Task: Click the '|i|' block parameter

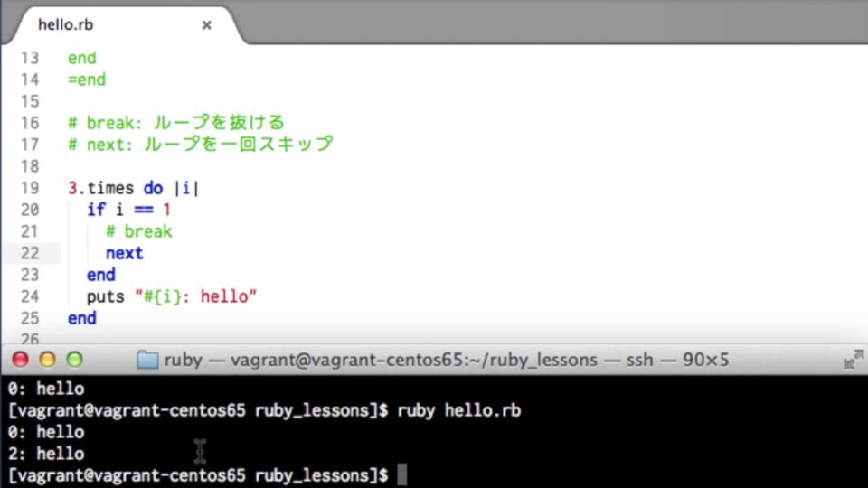Action: point(186,188)
